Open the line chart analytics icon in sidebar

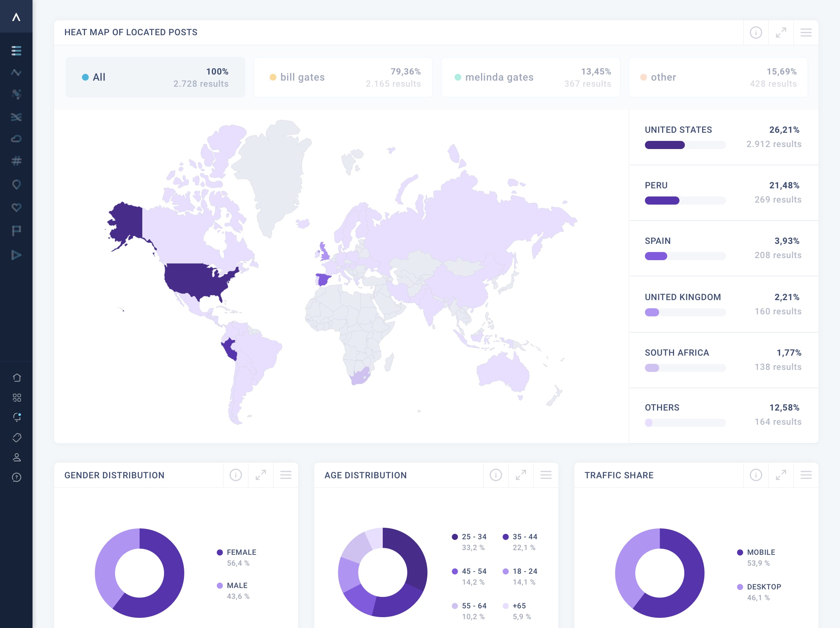click(17, 72)
